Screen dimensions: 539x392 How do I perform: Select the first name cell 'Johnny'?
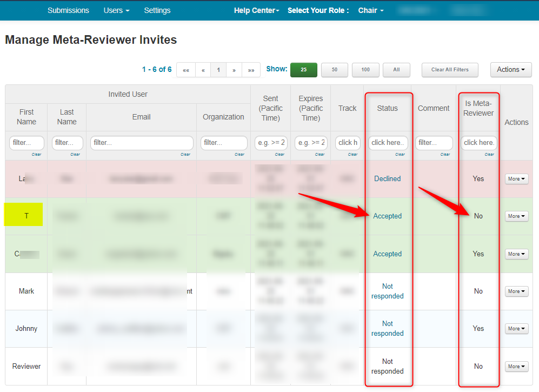(26, 328)
